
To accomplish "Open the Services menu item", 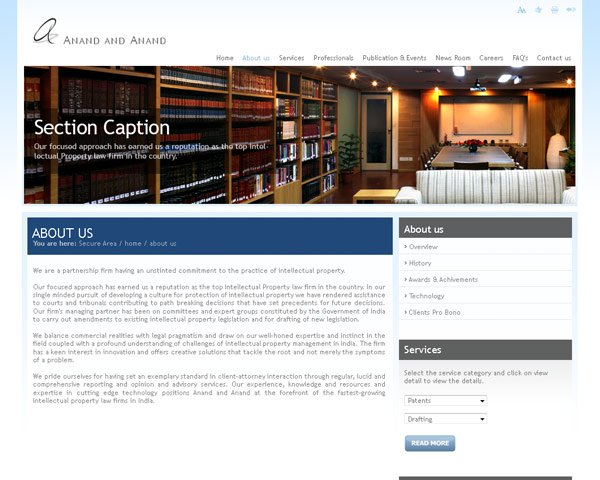I will (x=291, y=58).
